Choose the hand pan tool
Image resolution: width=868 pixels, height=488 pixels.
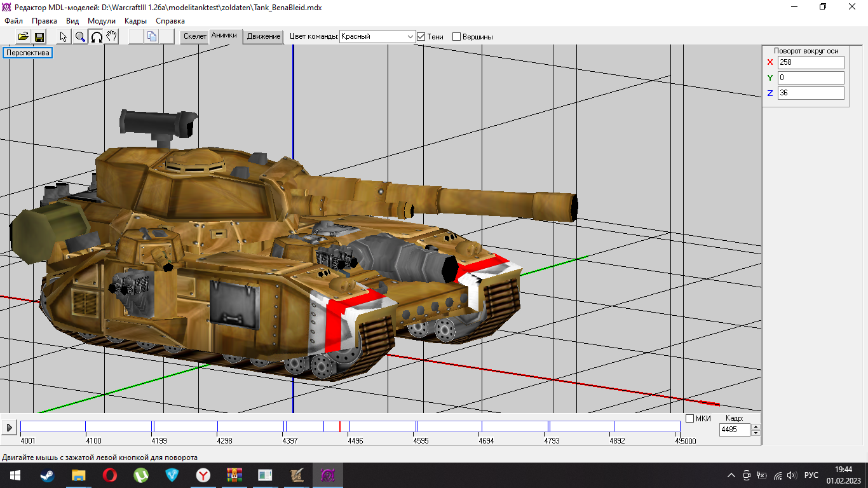[x=111, y=37]
